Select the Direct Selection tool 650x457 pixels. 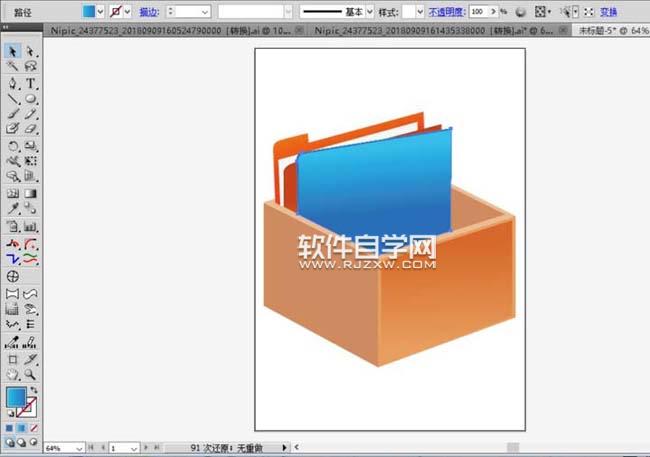(x=30, y=51)
